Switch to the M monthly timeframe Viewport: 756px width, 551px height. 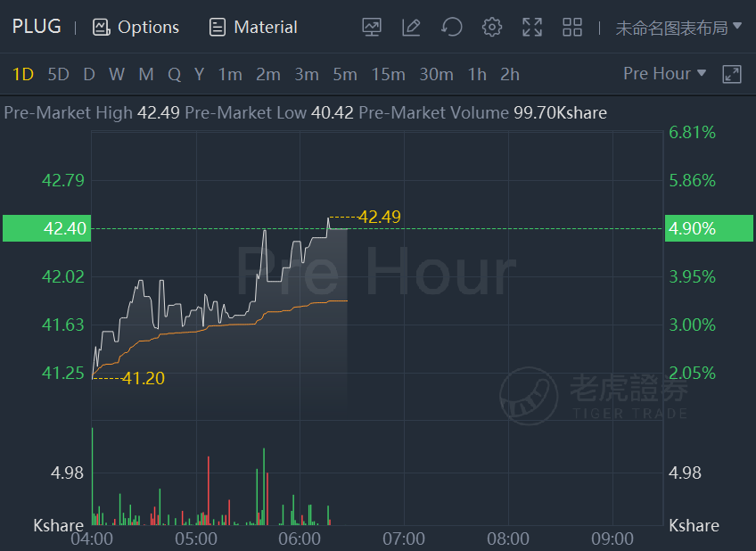coord(146,75)
